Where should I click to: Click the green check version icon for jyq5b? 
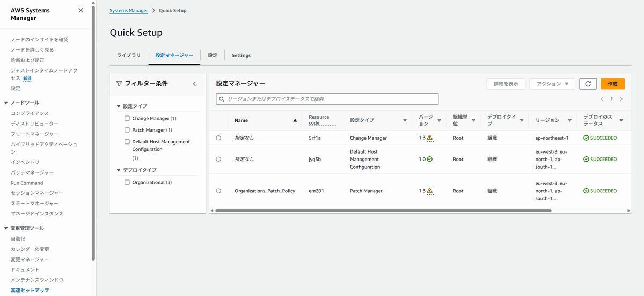point(430,159)
